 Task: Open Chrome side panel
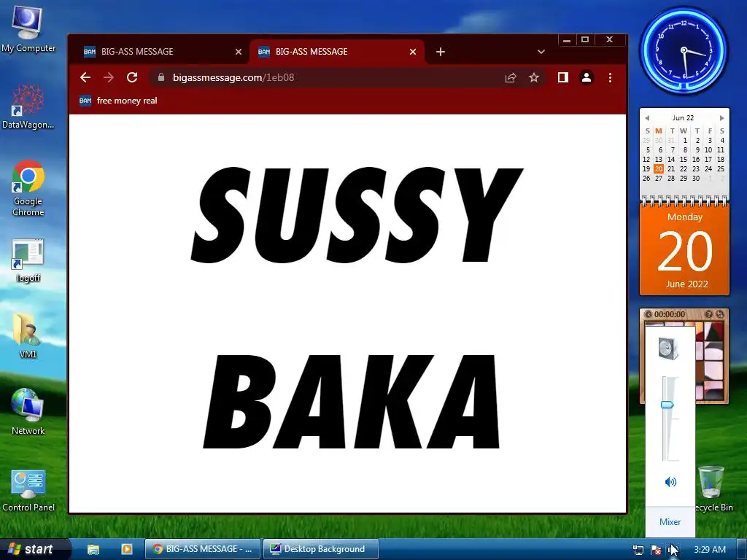(x=563, y=77)
